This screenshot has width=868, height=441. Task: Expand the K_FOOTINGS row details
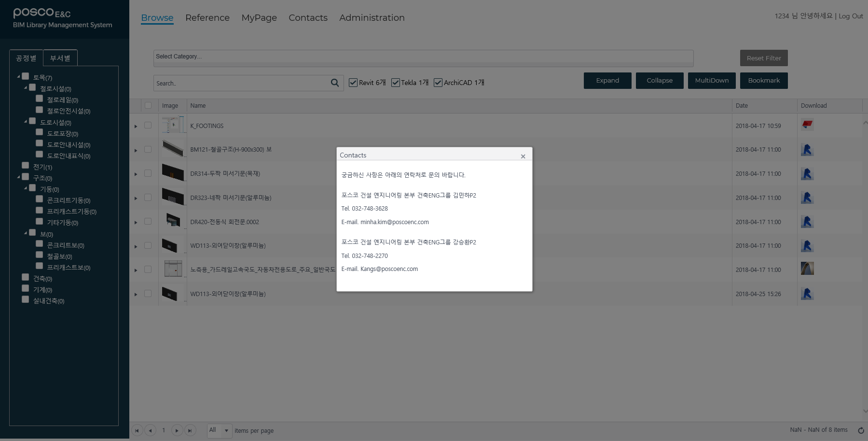(136, 126)
